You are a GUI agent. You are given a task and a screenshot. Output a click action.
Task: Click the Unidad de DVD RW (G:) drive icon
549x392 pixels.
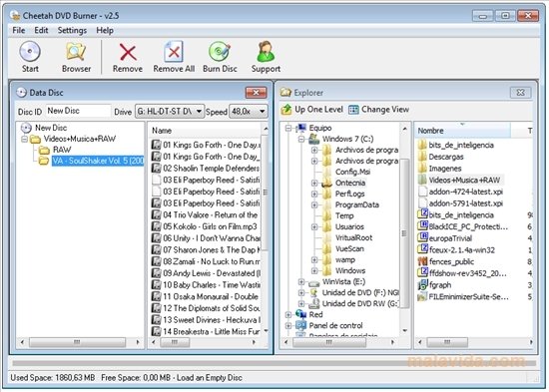tap(314, 303)
